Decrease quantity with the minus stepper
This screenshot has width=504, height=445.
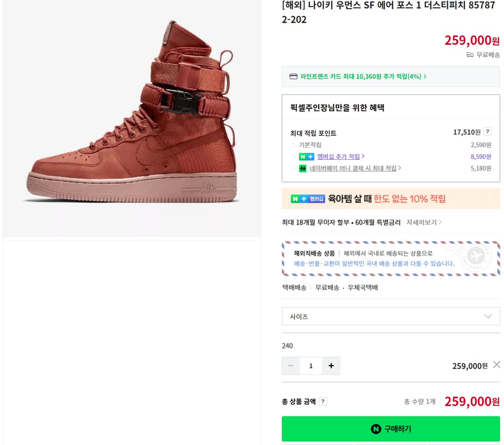(x=291, y=366)
